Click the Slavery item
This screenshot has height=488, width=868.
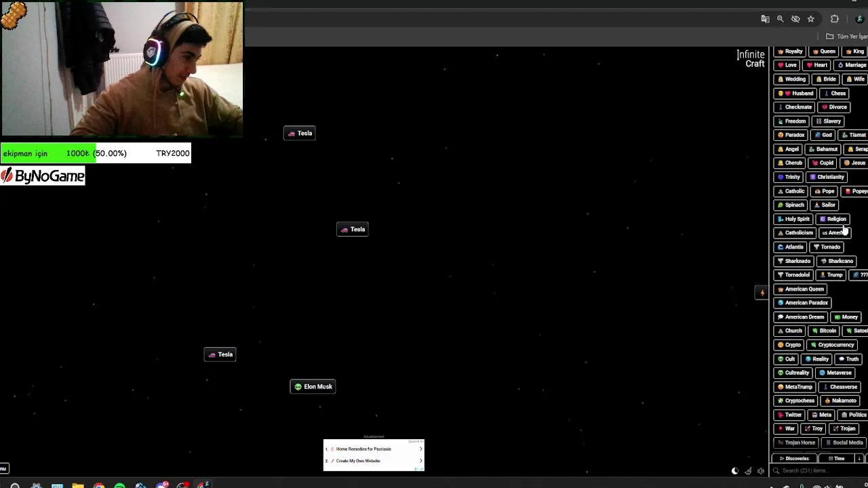coord(828,121)
